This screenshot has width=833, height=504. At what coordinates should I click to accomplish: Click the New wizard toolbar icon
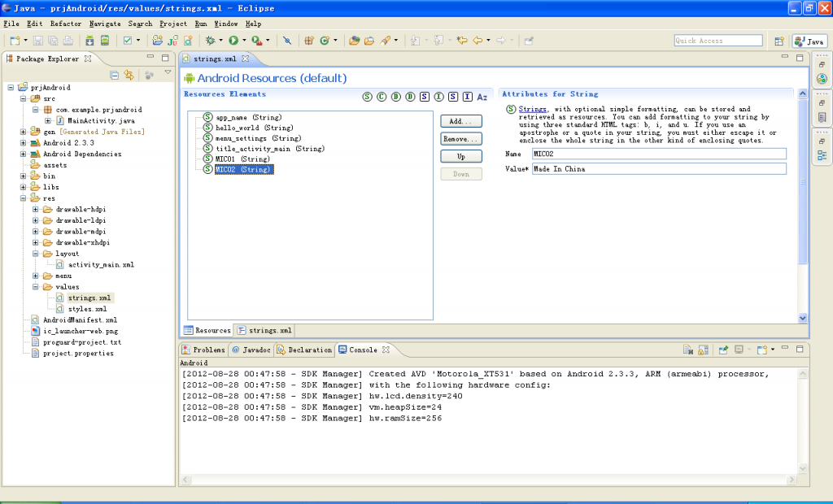[15, 41]
